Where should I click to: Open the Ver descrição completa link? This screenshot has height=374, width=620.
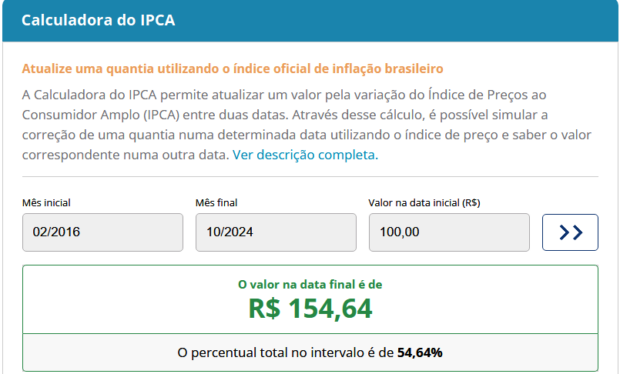point(305,155)
